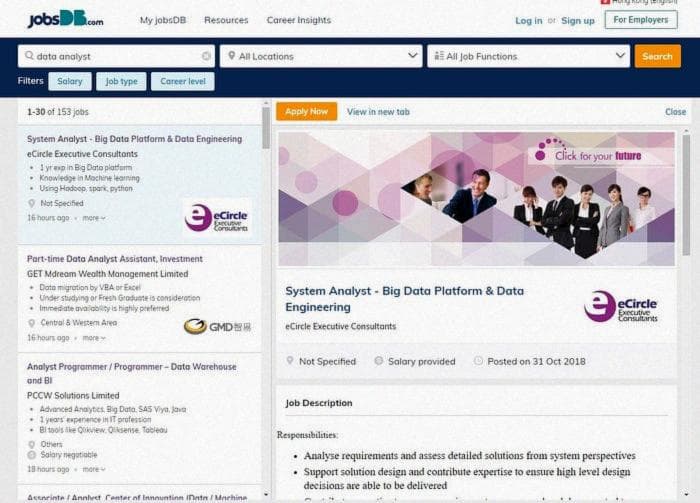Viewport: 700px width, 503px height.
Task: Click the location pin icon in All Locations
Action: click(x=230, y=57)
